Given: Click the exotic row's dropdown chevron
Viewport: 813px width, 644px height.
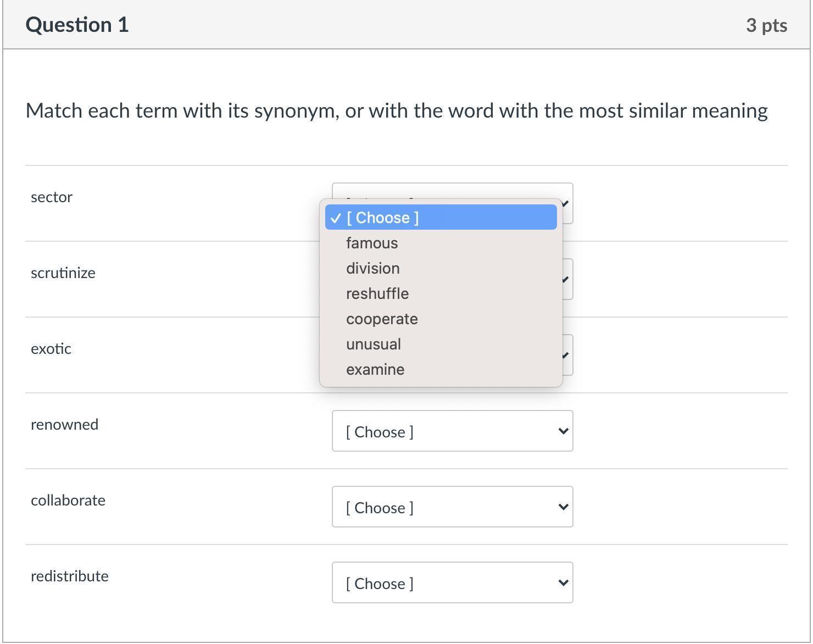Looking at the screenshot, I should (567, 355).
